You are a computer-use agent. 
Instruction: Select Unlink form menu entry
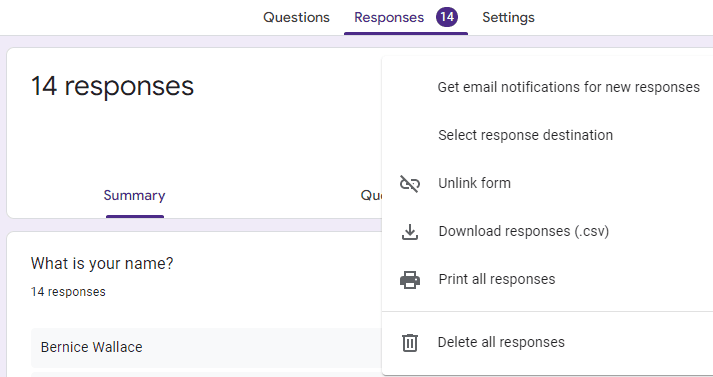(x=474, y=183)
